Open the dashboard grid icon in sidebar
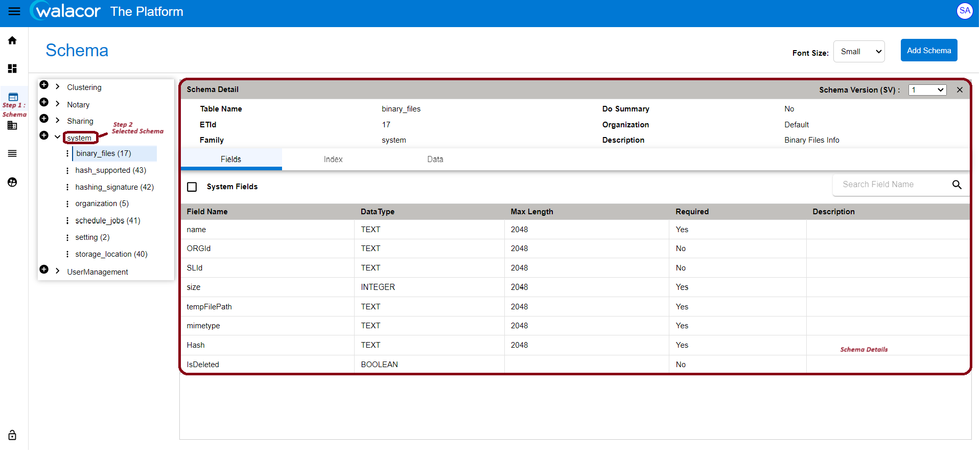Image resolution: width=980 pixels, height=451 pixels. pos(12,69)
